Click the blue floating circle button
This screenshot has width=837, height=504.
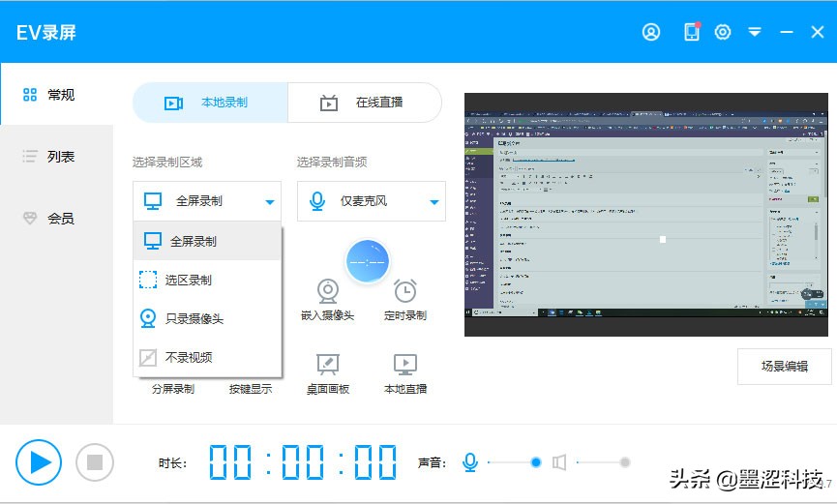[x=368, y=261]
